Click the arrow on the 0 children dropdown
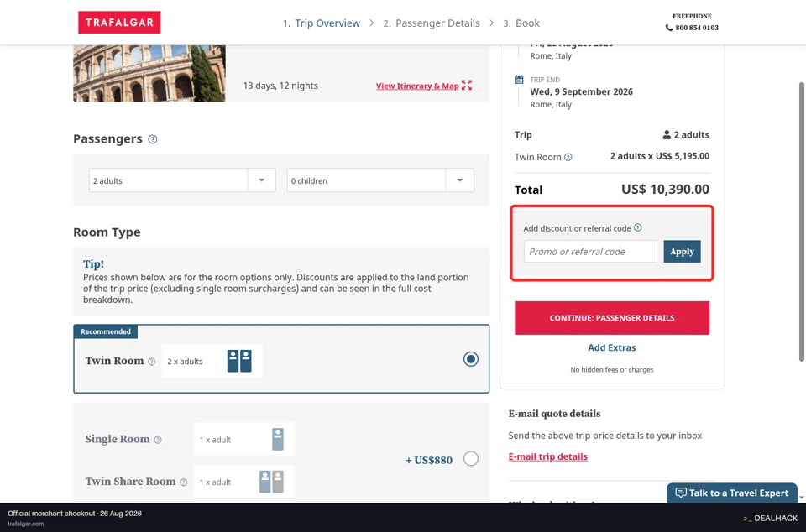Viewport: 806px width, 532px height. coord(459,180)
